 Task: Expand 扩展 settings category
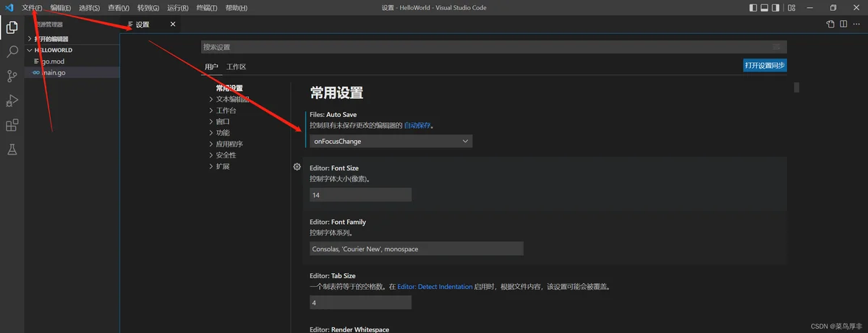[219, 166]
